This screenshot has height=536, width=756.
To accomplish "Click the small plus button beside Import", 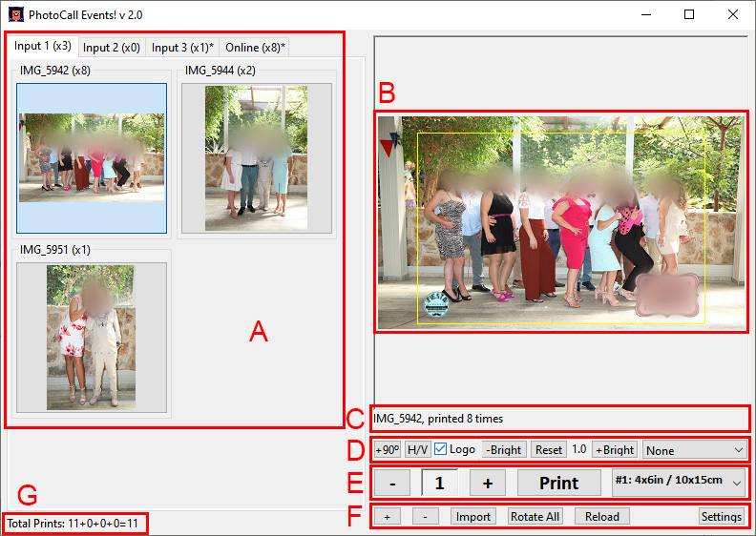I will coord(387,516).
